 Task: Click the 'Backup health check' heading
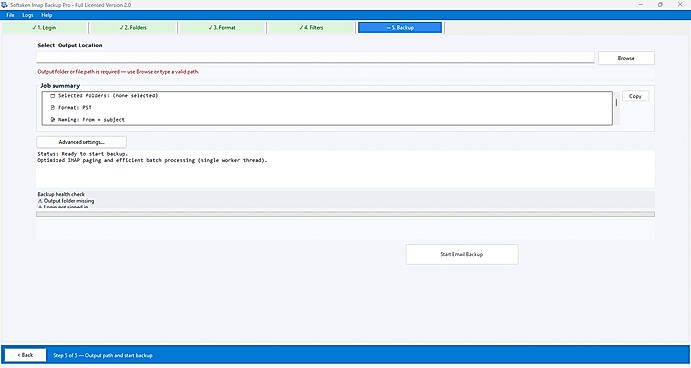pyautogui.click(x=61, y=194)
